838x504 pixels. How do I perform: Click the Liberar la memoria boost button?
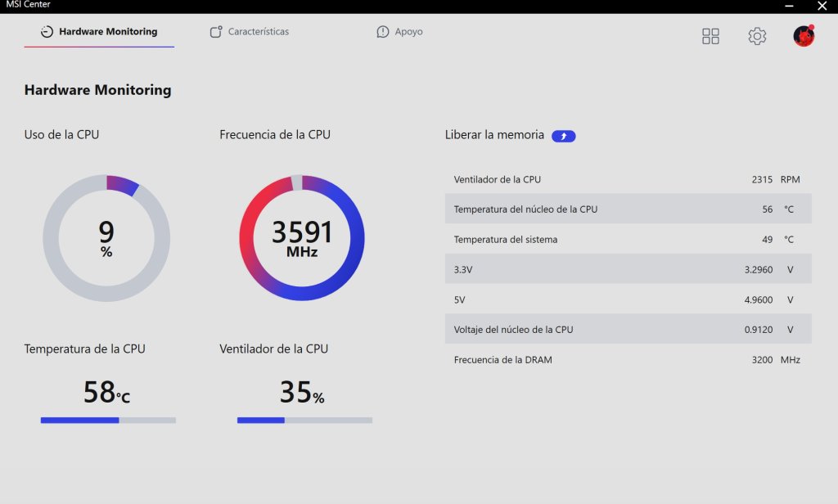(563, 137)
